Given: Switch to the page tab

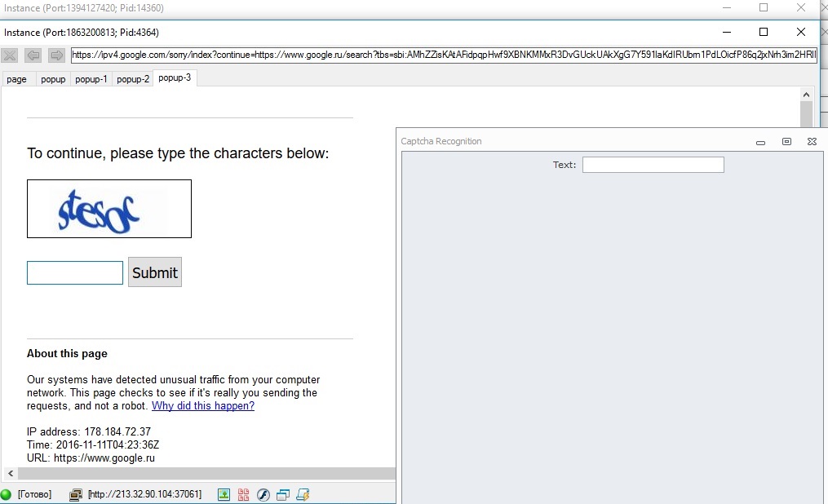Looking at the screenshot, I should [17, 79].
